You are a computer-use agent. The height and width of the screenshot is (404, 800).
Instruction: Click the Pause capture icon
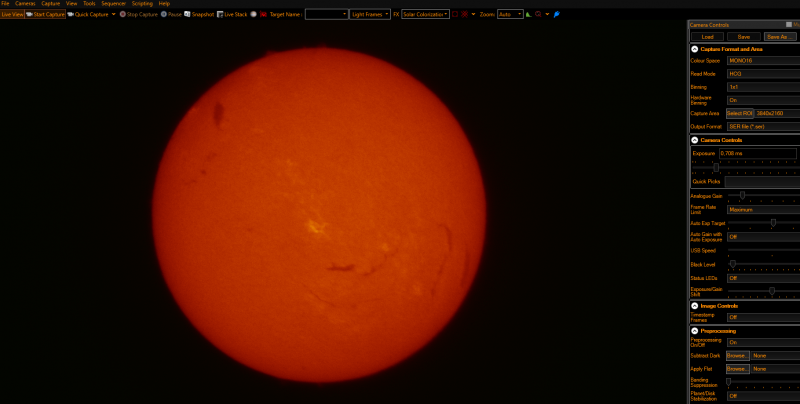(164, 14)
